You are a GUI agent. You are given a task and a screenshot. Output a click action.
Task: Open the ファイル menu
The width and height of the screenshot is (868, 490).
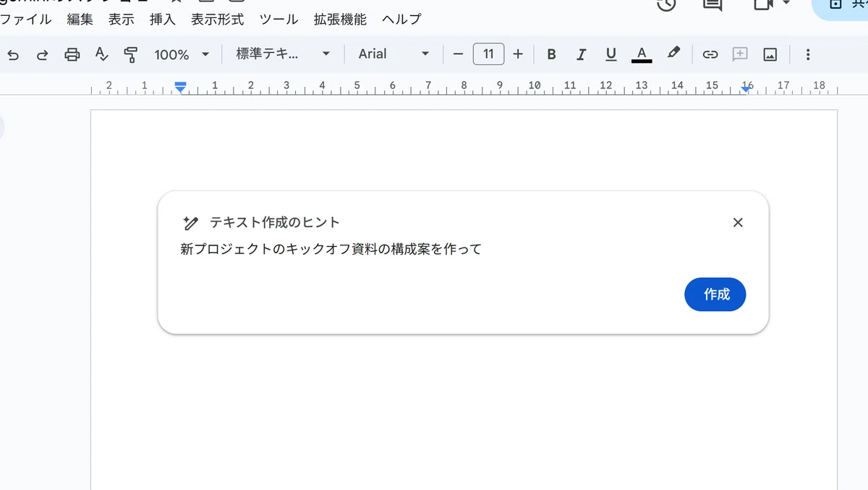click(26, 20)
